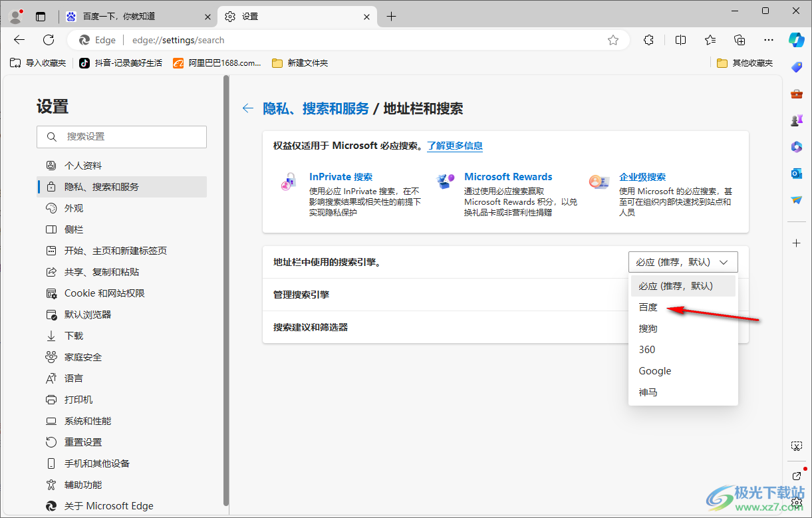Open 语言 settings section
812x518 pixels.
tap(122, 378)
